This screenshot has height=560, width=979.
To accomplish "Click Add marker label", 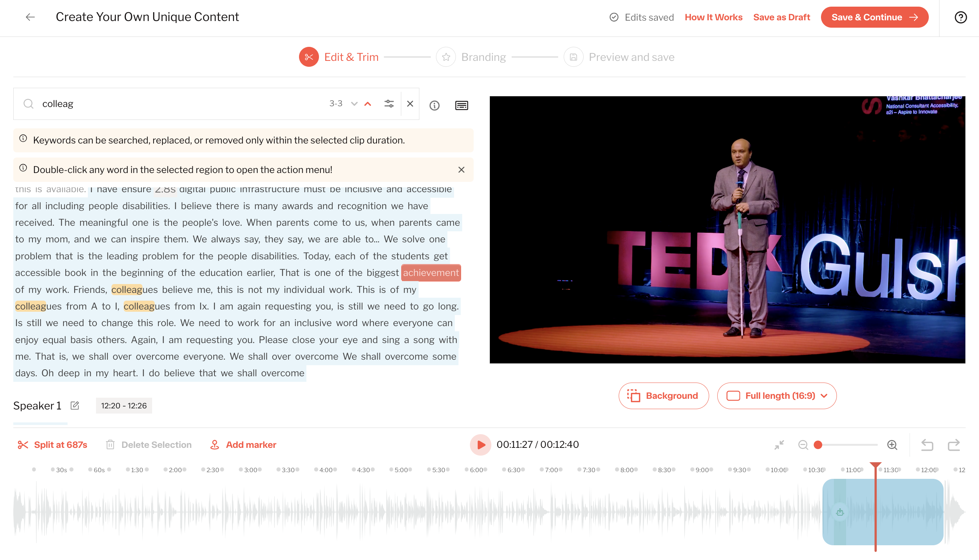I will point(251,445).
